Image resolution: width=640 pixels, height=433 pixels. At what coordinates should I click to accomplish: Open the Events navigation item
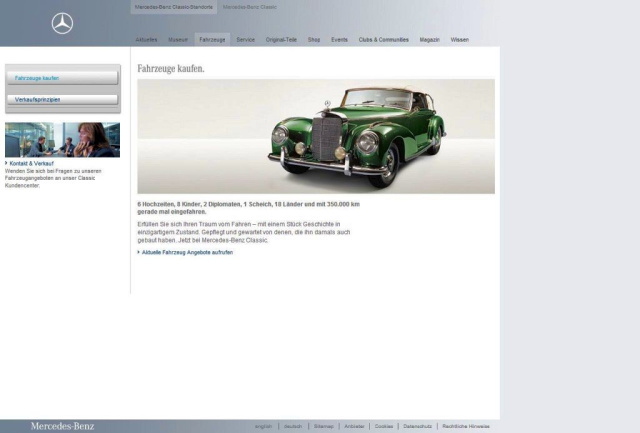(340, 39)
